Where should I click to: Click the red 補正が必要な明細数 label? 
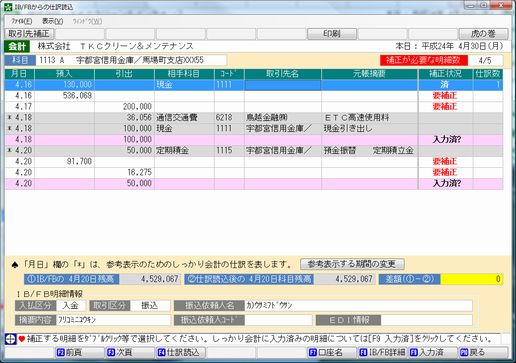[424, 60]
